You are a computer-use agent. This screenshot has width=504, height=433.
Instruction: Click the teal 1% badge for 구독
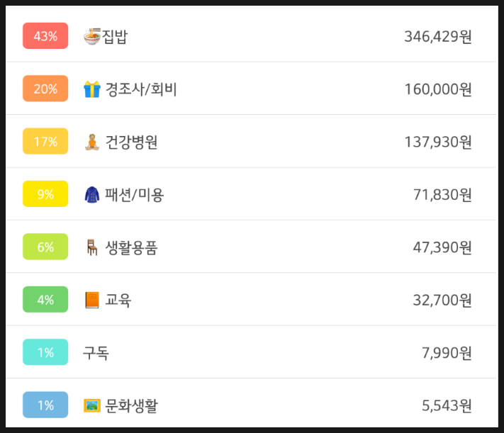pyautogui.click(x=45, y=353)
